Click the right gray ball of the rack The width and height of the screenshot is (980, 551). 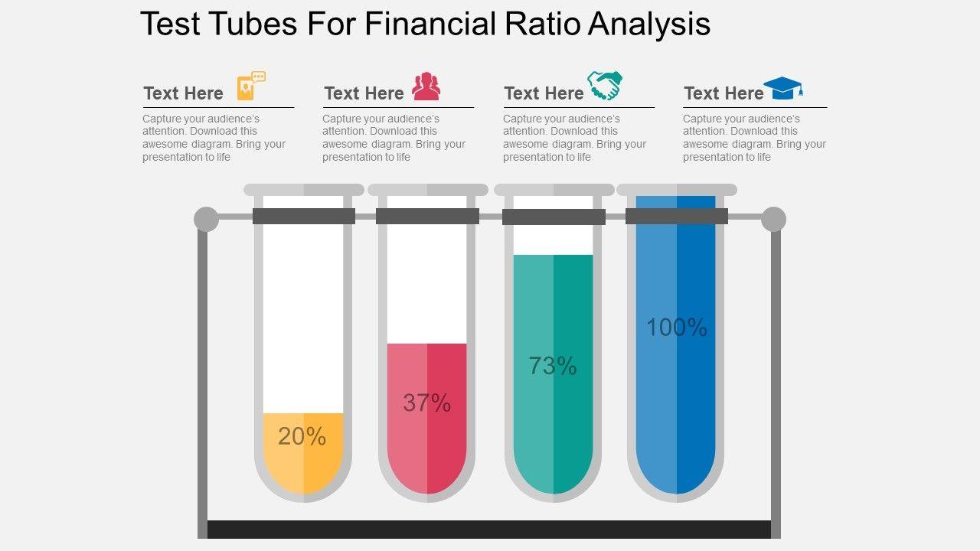773,219
